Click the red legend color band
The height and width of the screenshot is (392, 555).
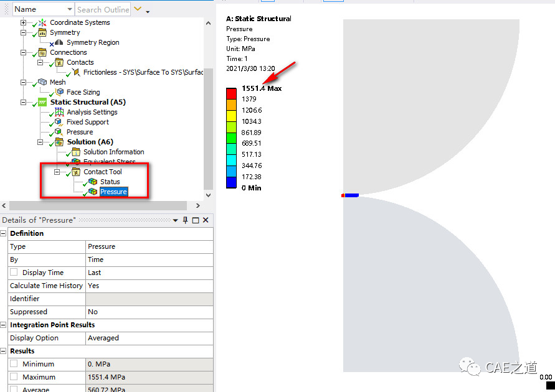[231, 94]
